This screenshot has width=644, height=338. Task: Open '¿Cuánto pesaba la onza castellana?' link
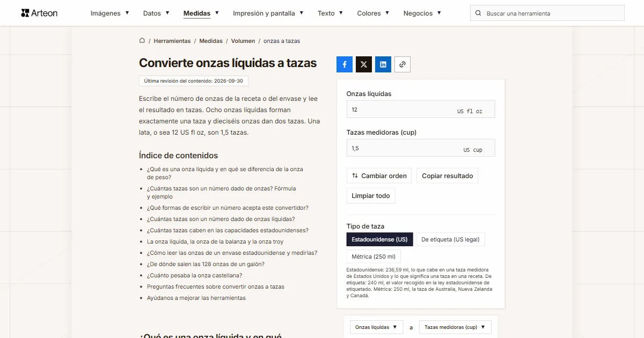195,275
